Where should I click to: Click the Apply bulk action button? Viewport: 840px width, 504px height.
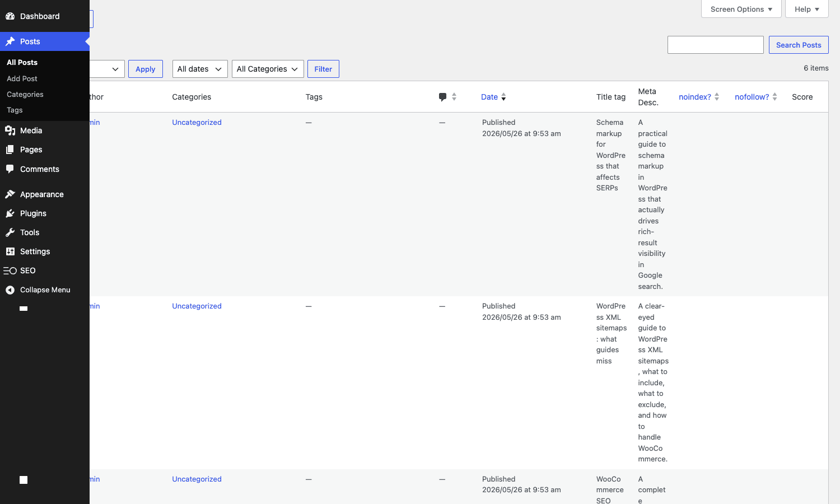point(146,69)
